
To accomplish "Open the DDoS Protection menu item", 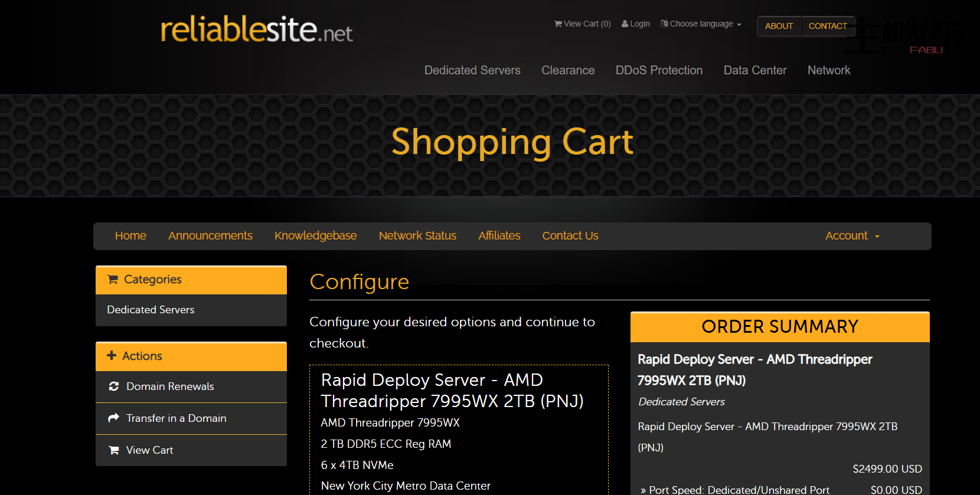I will point(659,70).
